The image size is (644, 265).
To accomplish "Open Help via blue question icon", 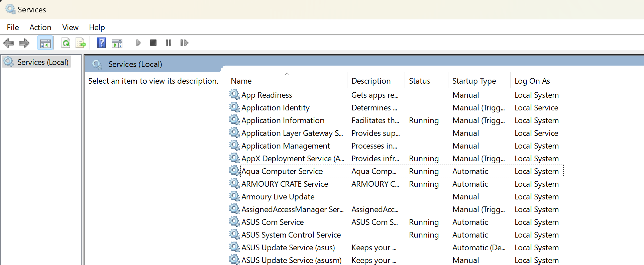I will click(x=101, y=43).
